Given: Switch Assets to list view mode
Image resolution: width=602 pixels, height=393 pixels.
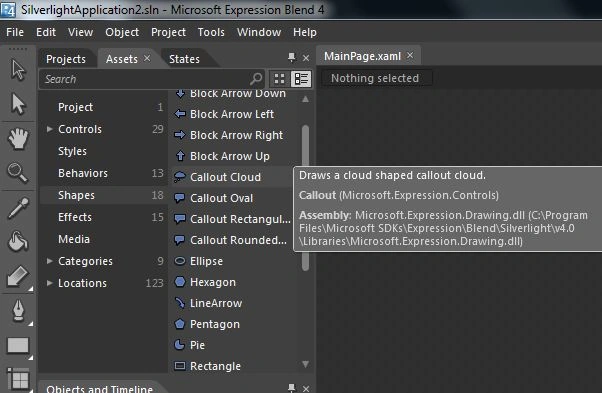Looking at the screenshot, I should [301, 79].
